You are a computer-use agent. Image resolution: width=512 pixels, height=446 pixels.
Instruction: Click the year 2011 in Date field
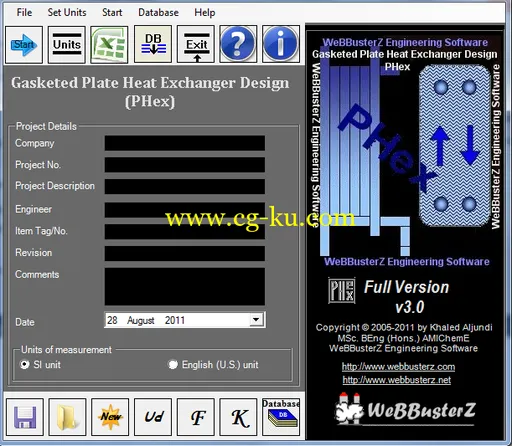[175, 320]
